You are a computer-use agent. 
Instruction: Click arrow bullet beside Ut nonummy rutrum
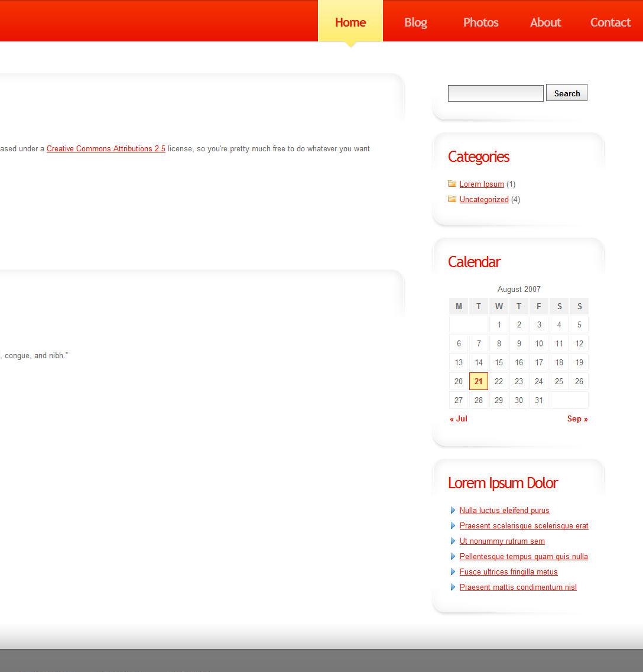pos(453,541)
